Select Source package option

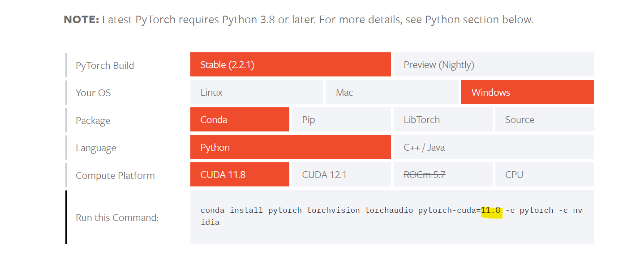pyautogui.click(x=545, y=119)
